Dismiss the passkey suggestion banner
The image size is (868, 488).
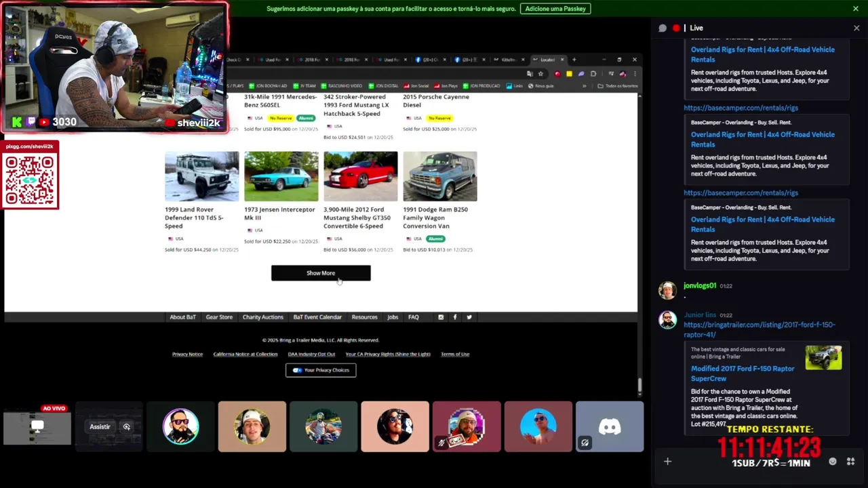click(x=856, y=9)
